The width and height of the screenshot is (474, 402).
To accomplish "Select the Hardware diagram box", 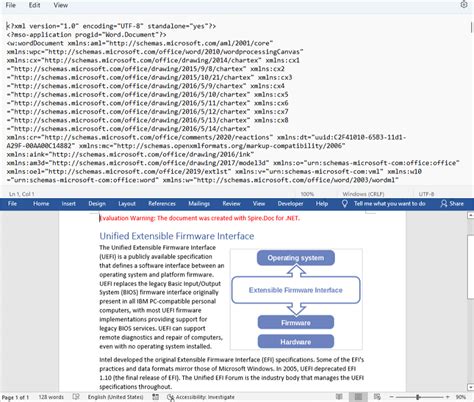I will pos(296,341).
